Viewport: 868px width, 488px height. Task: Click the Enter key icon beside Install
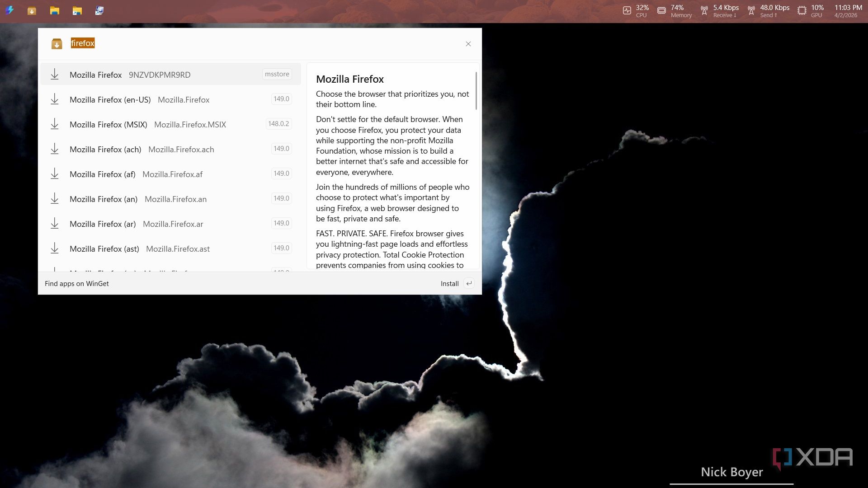point(469,284)
